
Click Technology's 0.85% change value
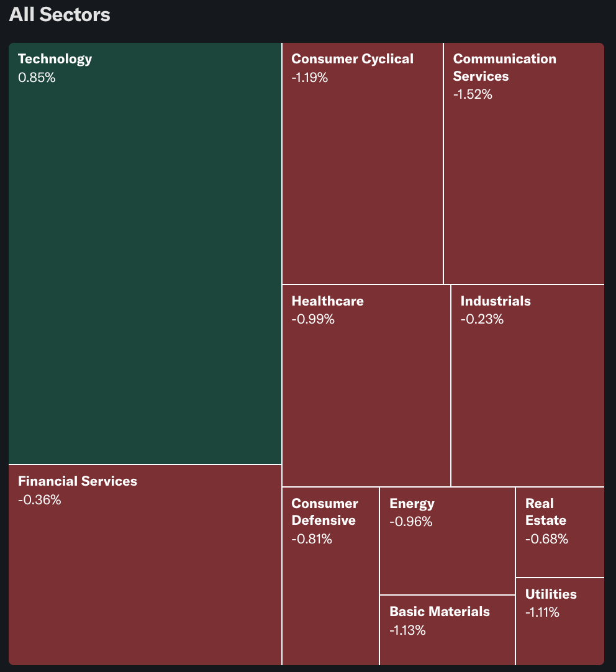click(37, 78)
